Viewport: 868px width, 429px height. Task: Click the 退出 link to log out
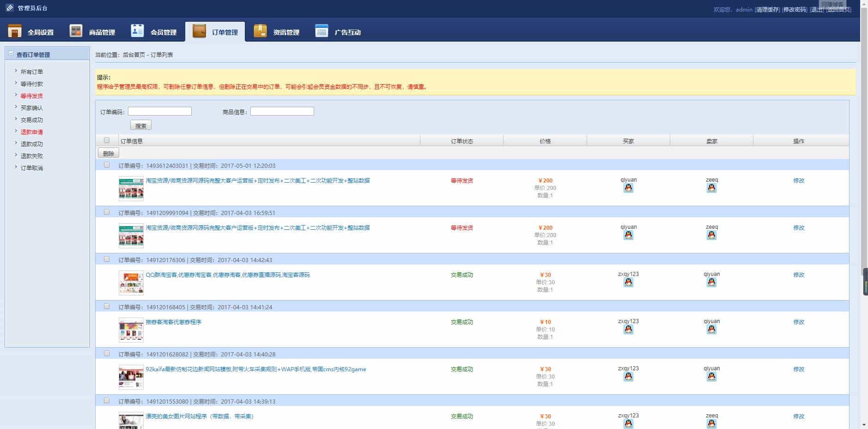[x=817, y=9]
